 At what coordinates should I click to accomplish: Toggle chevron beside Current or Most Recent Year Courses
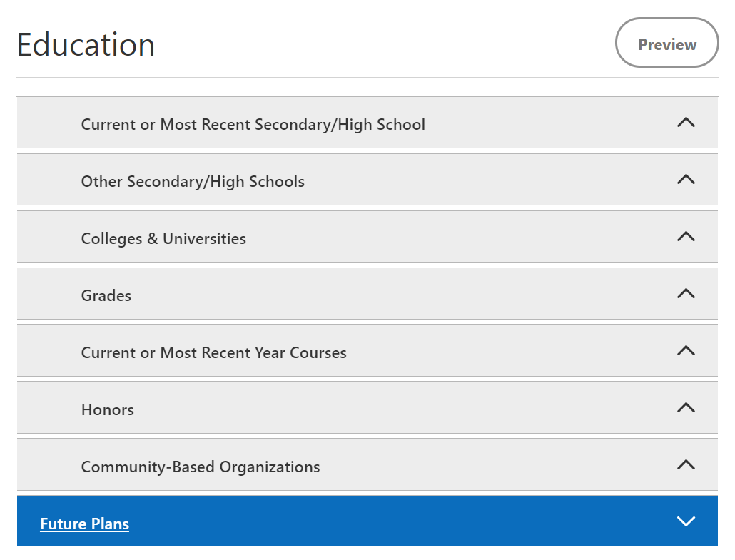tap(686, 351)
